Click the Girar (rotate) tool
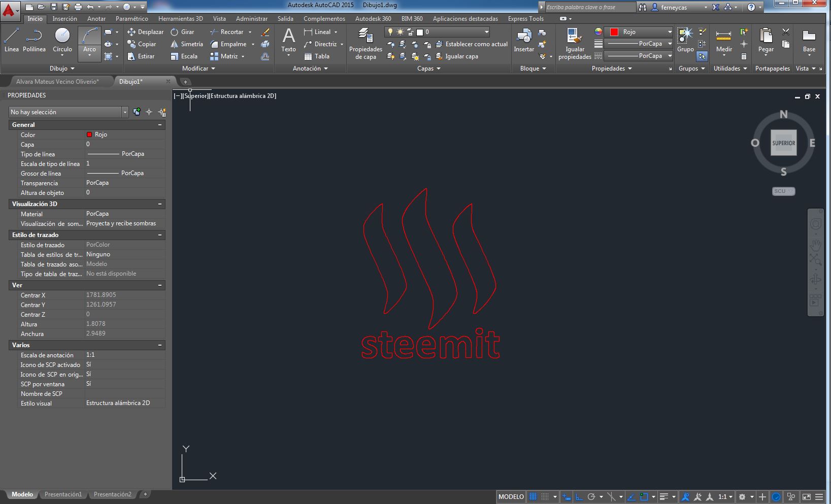This screenshot has height=504, width=831. coord(182,31)
